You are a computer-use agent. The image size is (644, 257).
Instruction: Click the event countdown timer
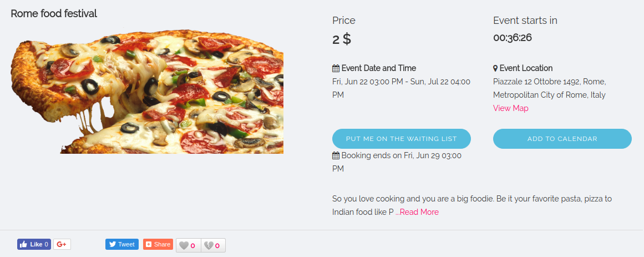513,38
